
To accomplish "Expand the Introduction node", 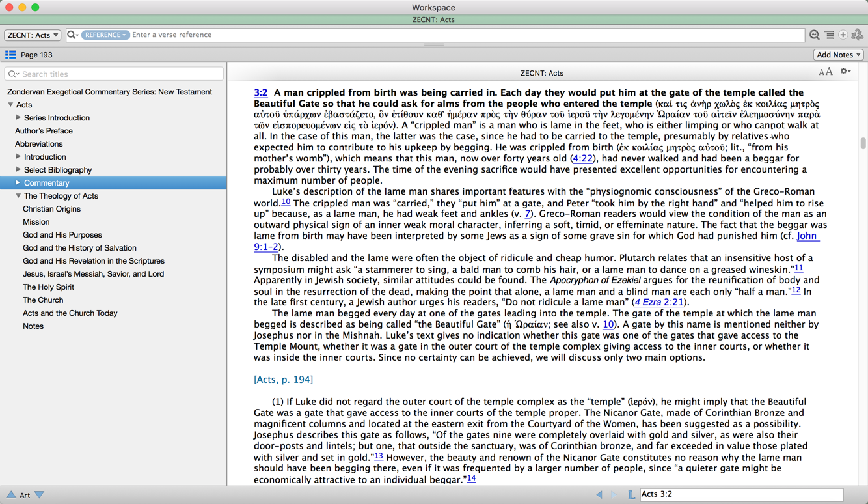I will coord(18,157).
